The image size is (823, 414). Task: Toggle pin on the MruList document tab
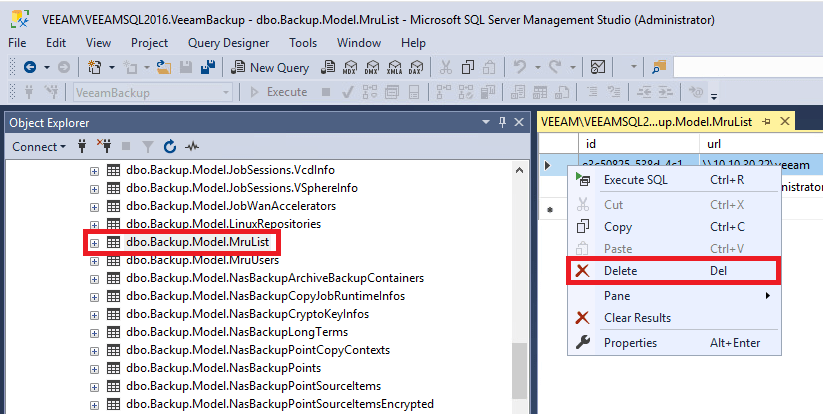766,122
